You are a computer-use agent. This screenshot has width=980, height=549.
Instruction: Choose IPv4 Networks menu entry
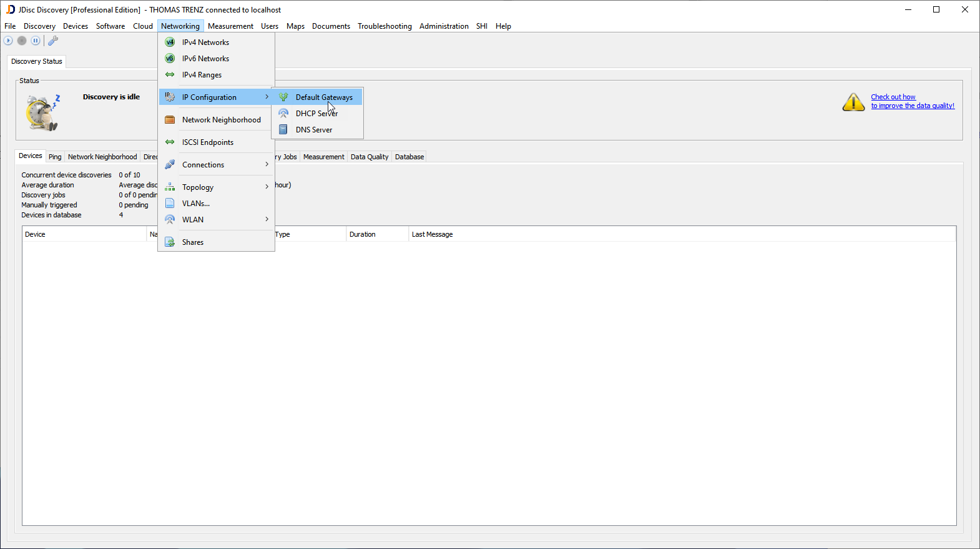pyautogui.click(x=216, y=42)
